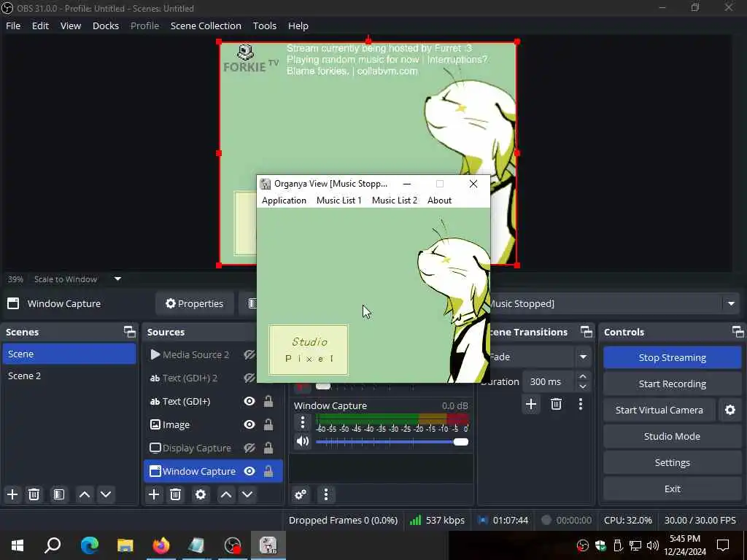
Task: Open scene filters icon in Scenes panel
Action: (59, 494)
